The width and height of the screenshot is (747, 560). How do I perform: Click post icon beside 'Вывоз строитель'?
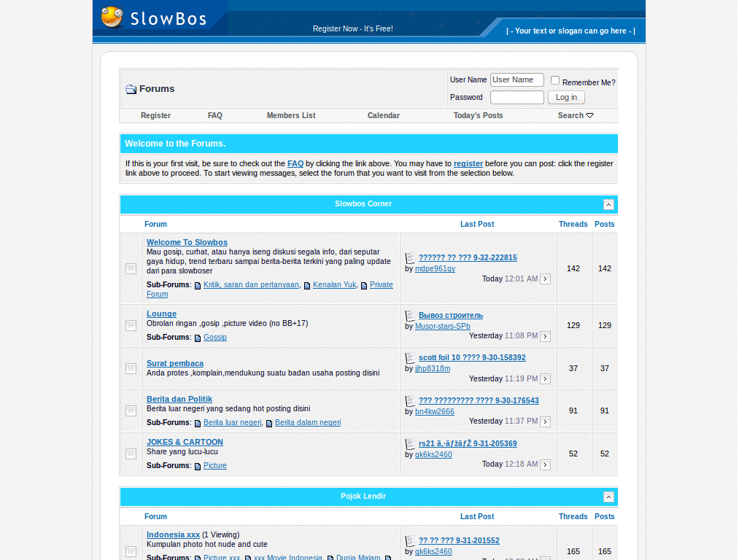(x=410, y=316)
